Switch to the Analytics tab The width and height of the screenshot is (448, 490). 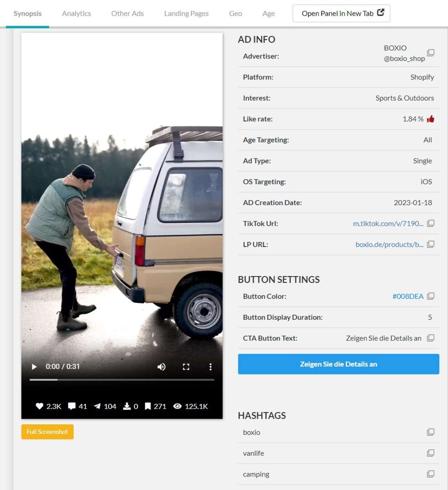76,13
